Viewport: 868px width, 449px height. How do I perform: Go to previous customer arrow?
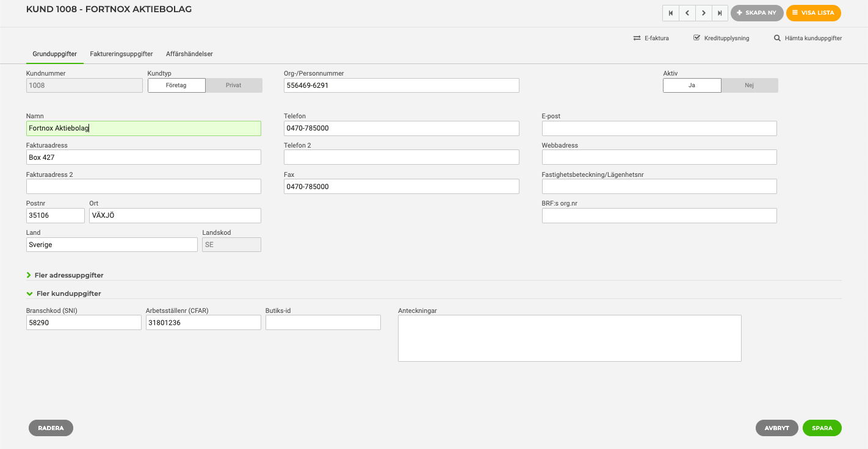687,13
